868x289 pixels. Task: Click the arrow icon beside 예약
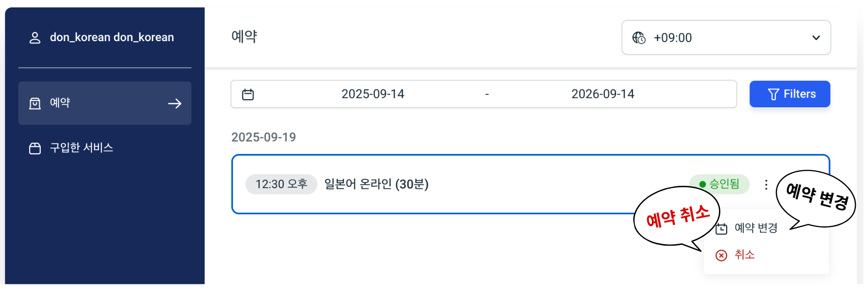pyautogui.click(x=175, y=104)
